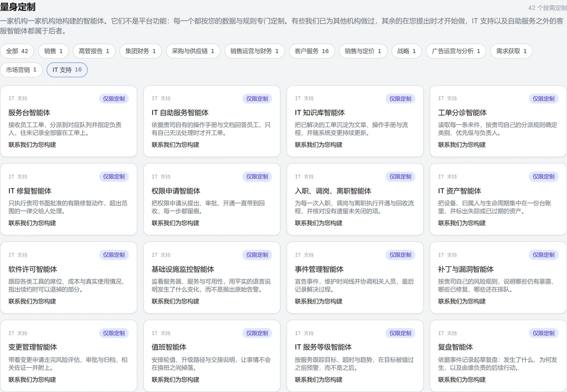Screen dimensions: 567x392
Task: Open the 事件管理智能体 card title
Action: point(319,269)
